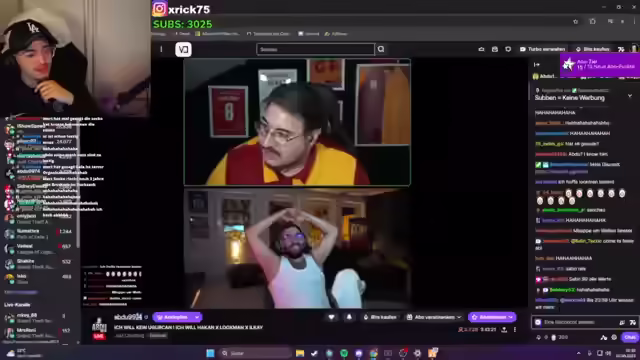Collapse the chat panel with arrow icon

(x=536, y=64)
